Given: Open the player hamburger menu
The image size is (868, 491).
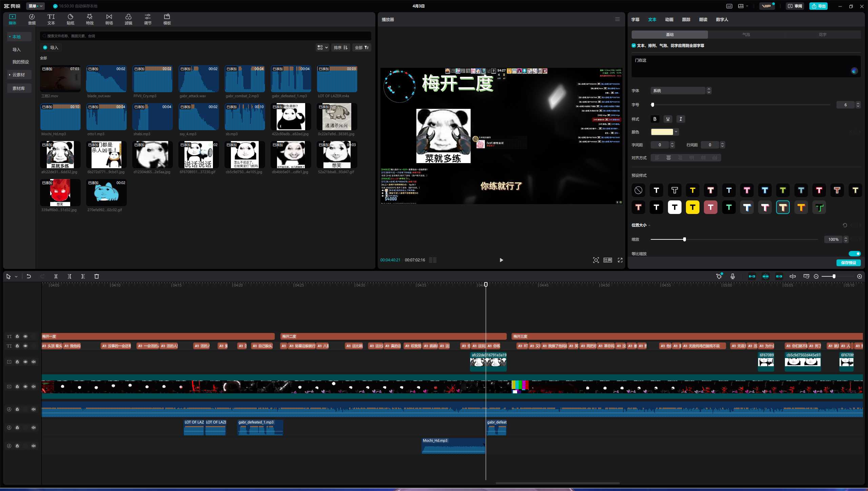Looking at the screenshot, I should coord(617,19).
